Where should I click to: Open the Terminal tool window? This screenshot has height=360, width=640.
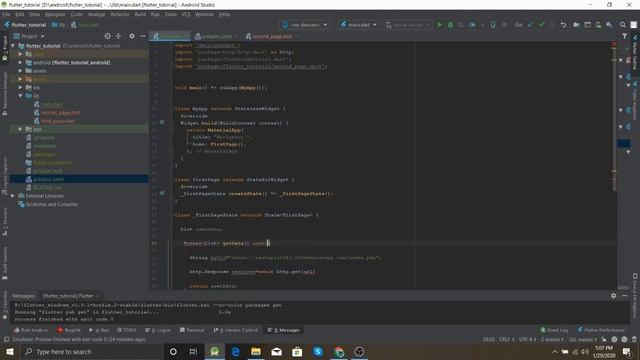(x=192, y=330)
